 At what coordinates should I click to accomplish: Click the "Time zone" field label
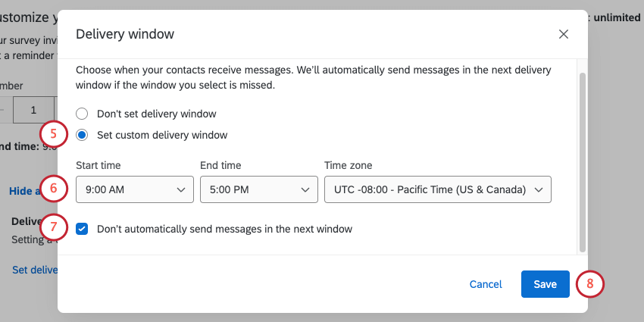tap(348, 165)
